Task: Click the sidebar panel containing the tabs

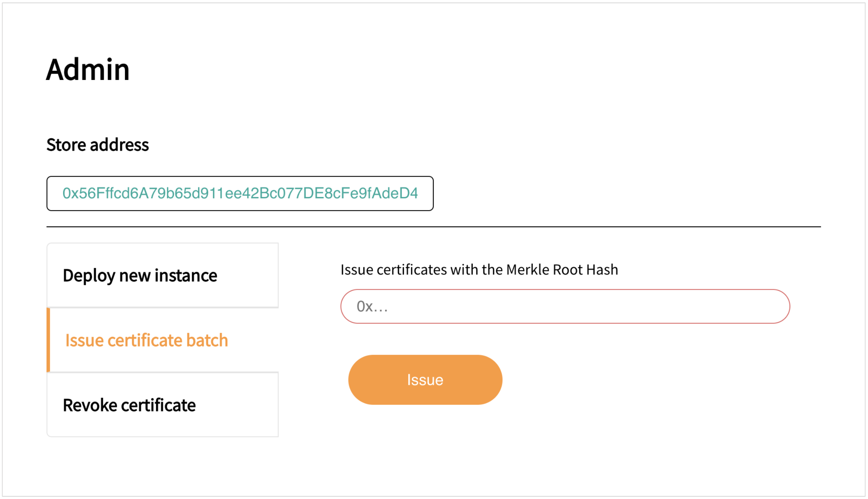Action: click(x=162, y=340)
